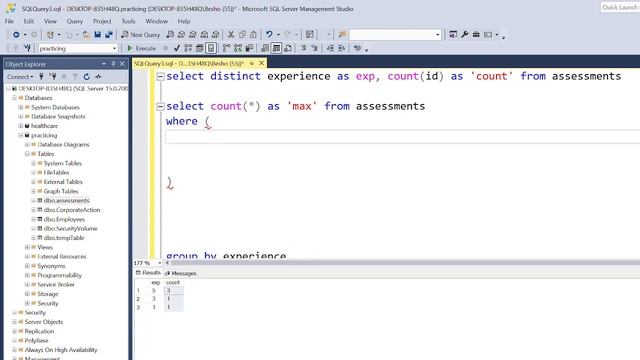
Task: Click the count column header in results
Action: pyautogui.click(x=173, y=282)
